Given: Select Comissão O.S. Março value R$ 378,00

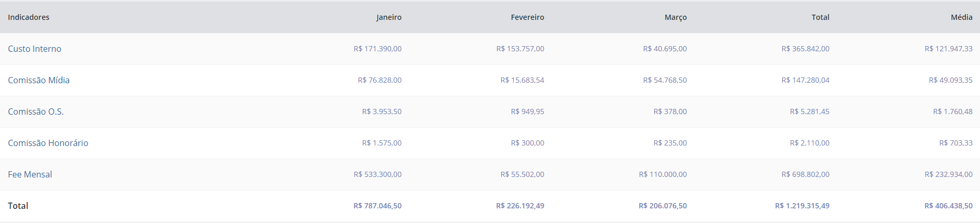Looking at the screenshot, I should [x=670, y=111].
